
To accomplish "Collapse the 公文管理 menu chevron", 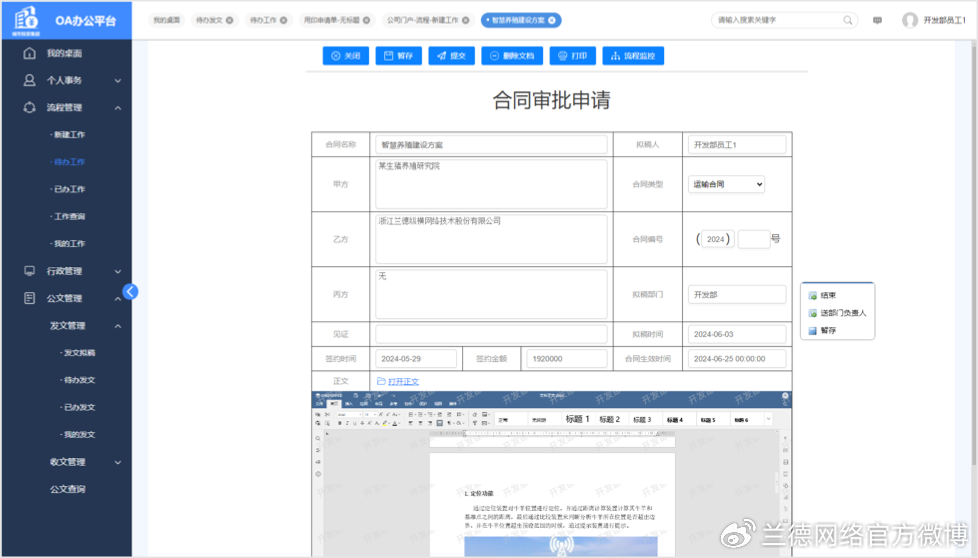I will click(x=118, y=299).
